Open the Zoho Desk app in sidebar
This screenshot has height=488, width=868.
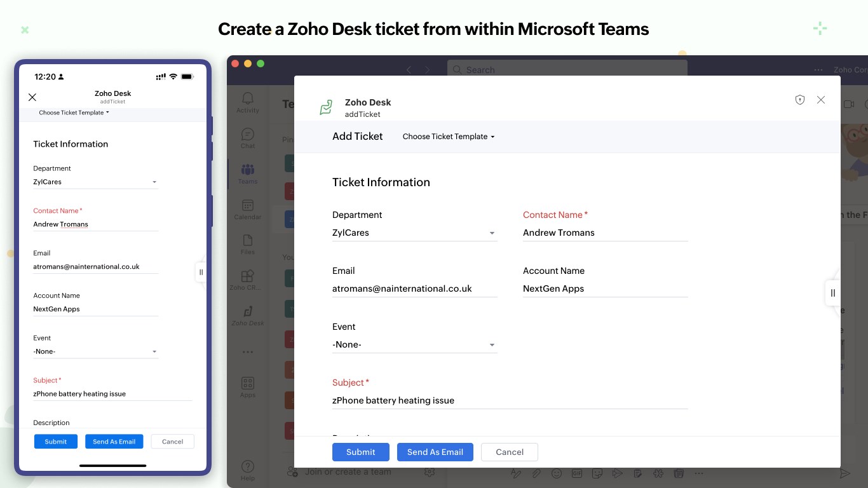(x=248, y=314)
